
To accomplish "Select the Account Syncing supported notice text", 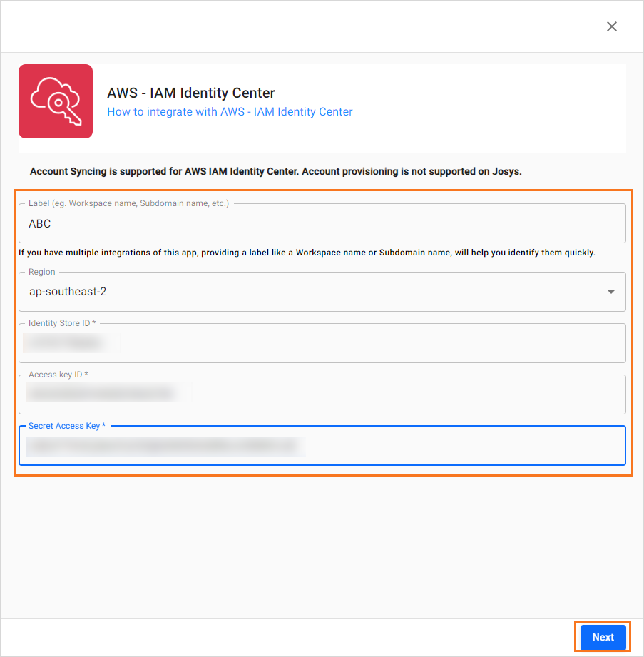I will pos(276,171).
